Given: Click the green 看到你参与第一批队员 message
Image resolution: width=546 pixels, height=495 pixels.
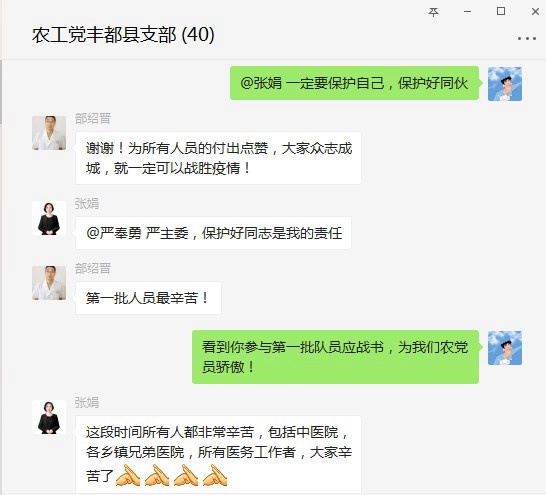Looking at the screenshot, I should (335, 357).
